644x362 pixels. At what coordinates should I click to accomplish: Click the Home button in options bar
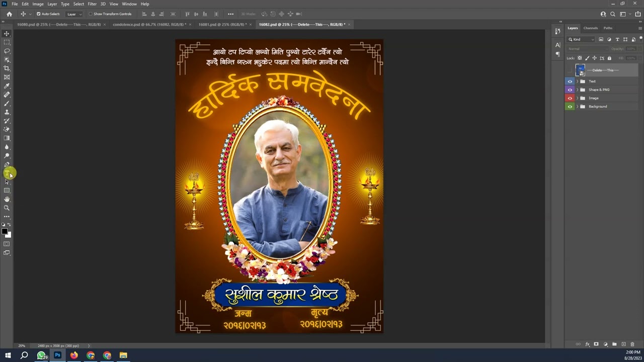click(x=9, y=14)
